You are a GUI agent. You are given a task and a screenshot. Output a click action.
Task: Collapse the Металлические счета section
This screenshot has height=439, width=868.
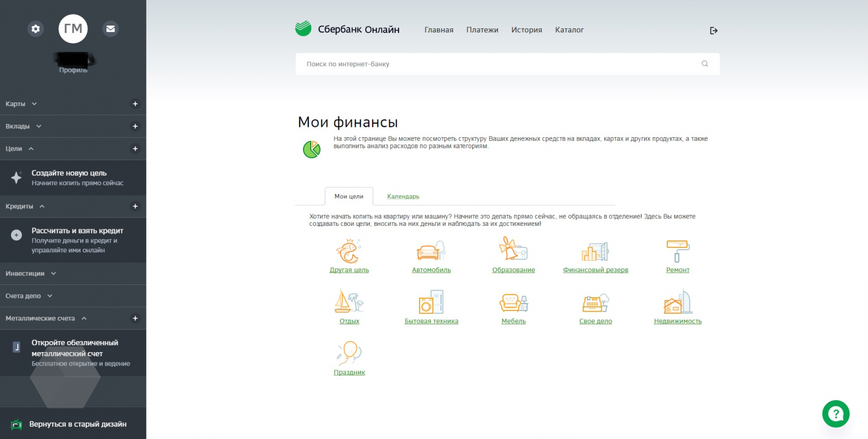(84, 319)
